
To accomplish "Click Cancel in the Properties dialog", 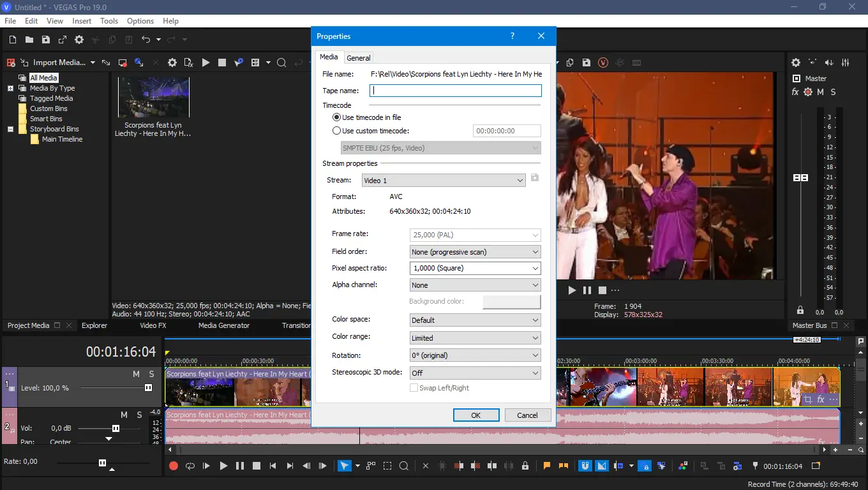I will point(527,415).
